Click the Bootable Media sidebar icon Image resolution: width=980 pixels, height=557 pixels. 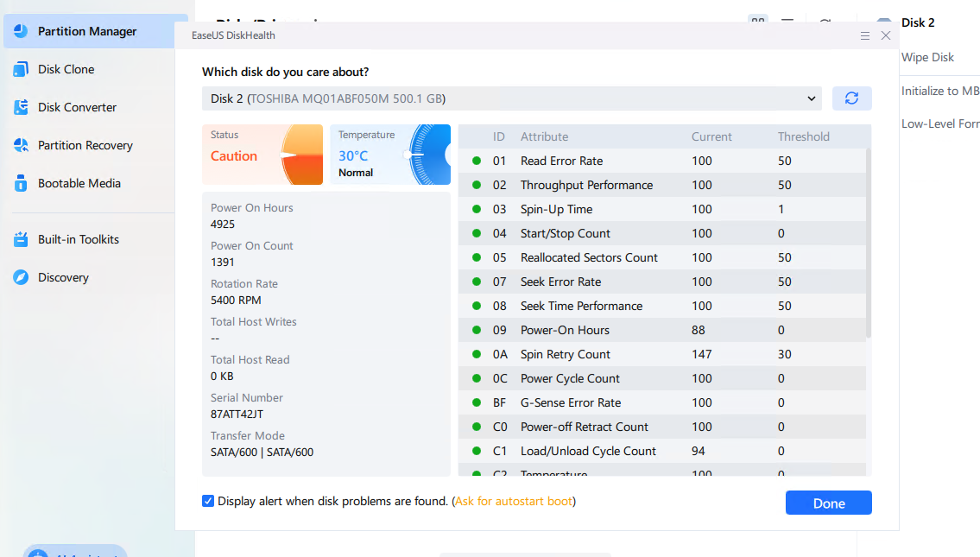(x=21, y=183)
